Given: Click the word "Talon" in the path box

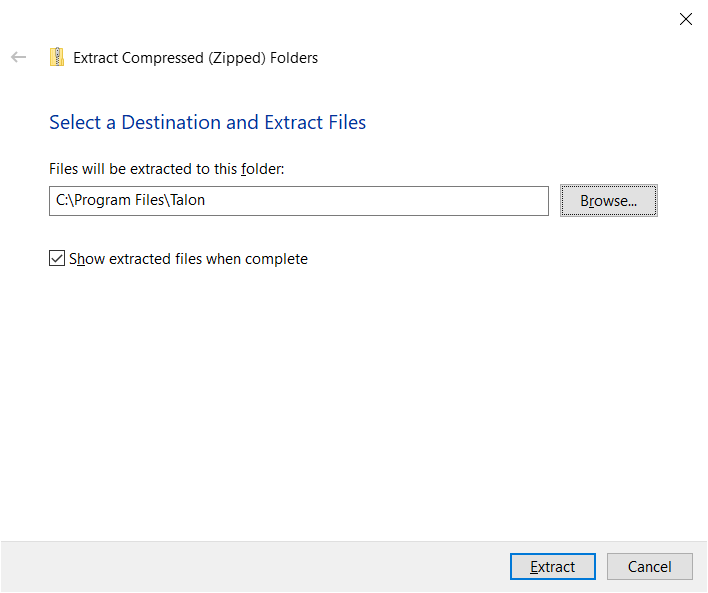Looking at the screenshot, I should tap(188, 200).
